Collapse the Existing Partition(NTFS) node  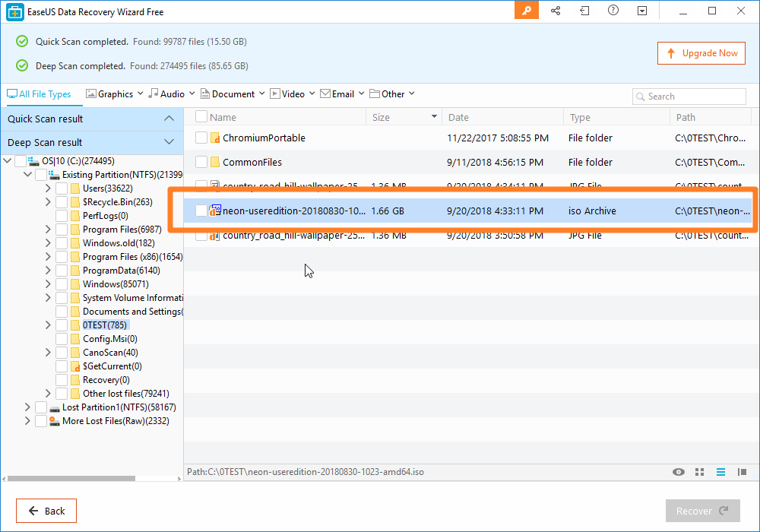pos(27,175)
